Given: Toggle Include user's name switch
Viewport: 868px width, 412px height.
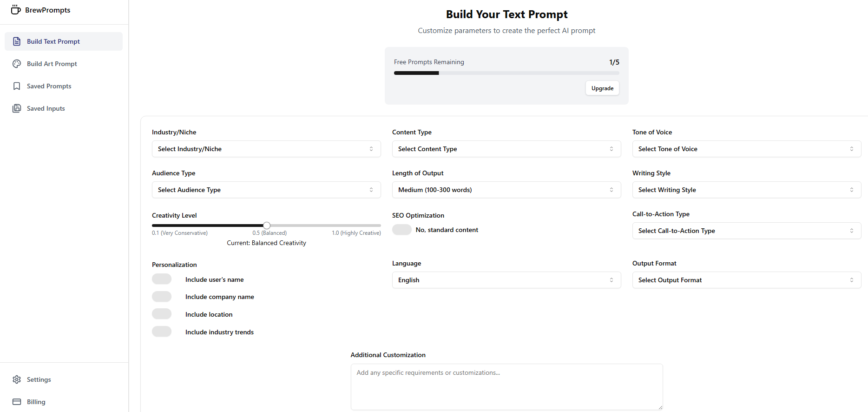Looking at the screenshot, I should coord(162,279).
